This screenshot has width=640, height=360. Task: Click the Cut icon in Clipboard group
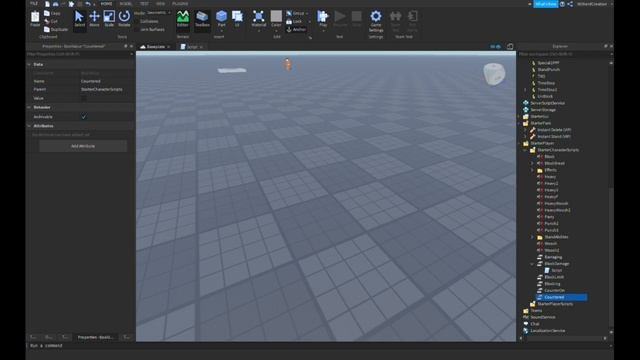point(47,21)
